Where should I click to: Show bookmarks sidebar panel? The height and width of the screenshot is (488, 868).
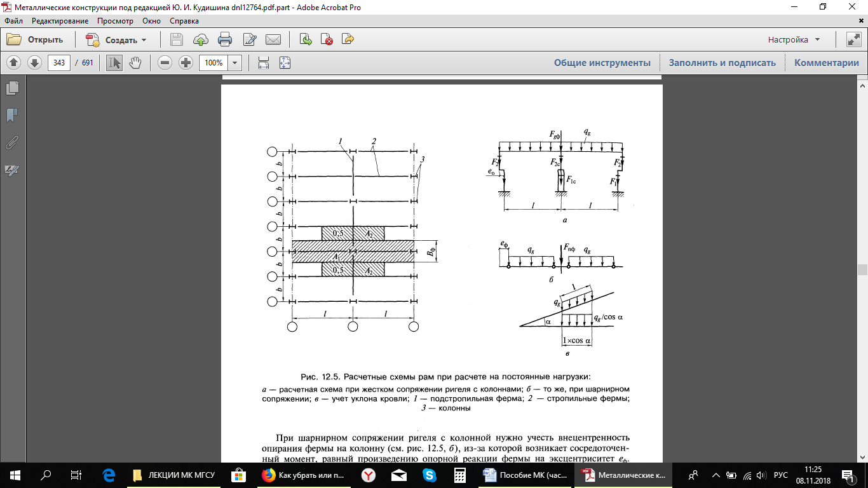12,115
